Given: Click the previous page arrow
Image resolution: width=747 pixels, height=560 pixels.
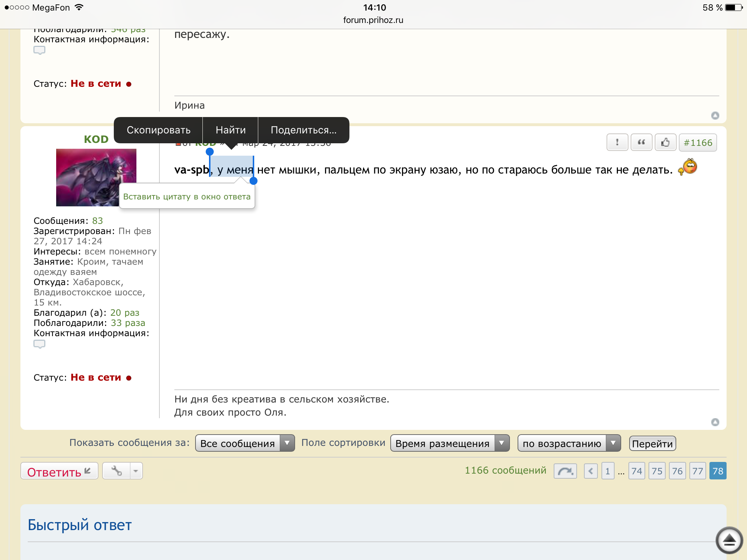Looking at the screenshot, I should [x=591, y=471].
